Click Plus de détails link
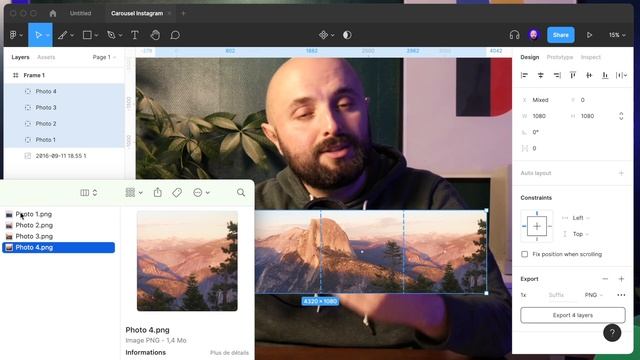 (229, 353)
